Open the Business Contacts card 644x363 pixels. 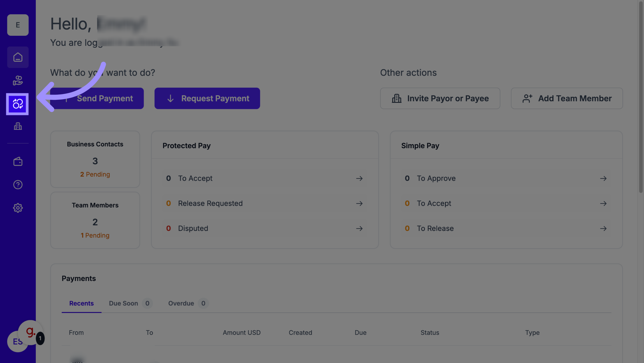point(95,159)
